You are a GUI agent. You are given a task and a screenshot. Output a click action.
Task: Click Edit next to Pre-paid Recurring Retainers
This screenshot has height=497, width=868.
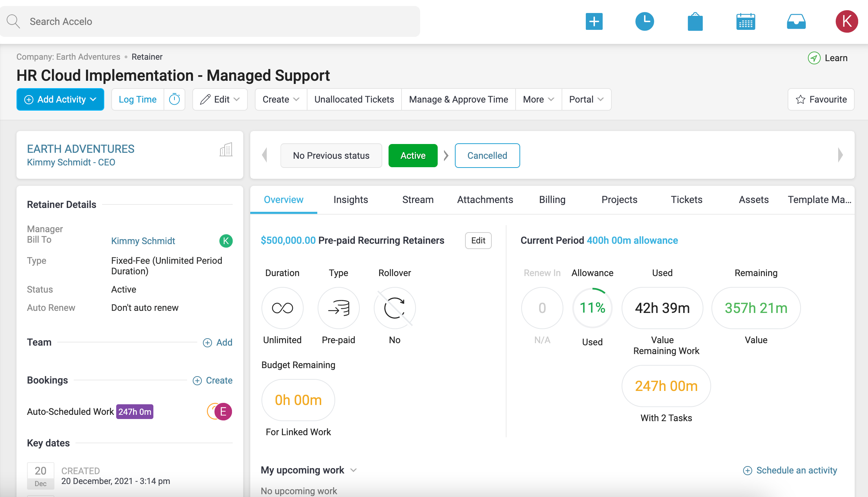click(478, 241)
